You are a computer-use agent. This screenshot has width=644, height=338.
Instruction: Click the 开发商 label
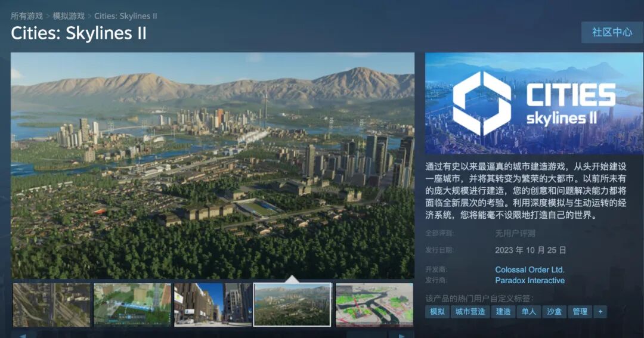tap(436, 270)
